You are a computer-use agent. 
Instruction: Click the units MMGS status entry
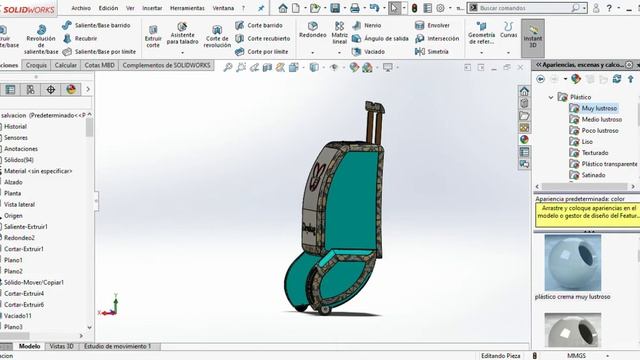(576, 356)
